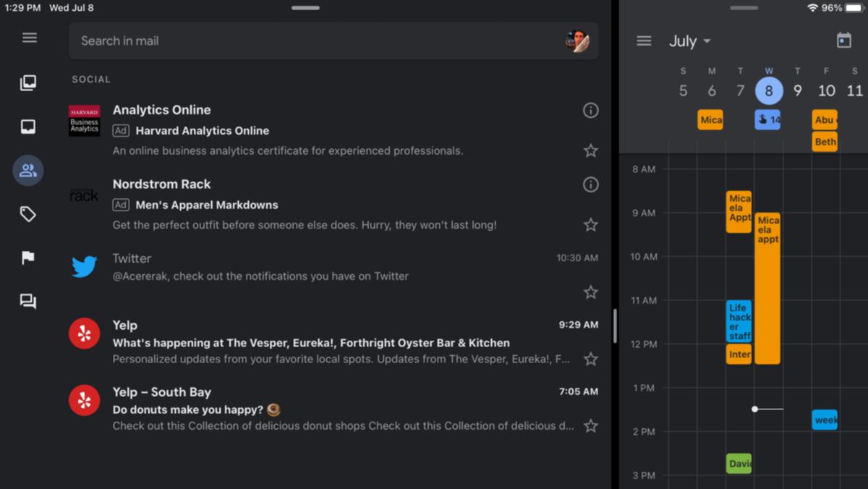Select the Primary inbox sidebar icon
Image resolution: width=868 pixels, height=489 pixels.
point(28,127)
